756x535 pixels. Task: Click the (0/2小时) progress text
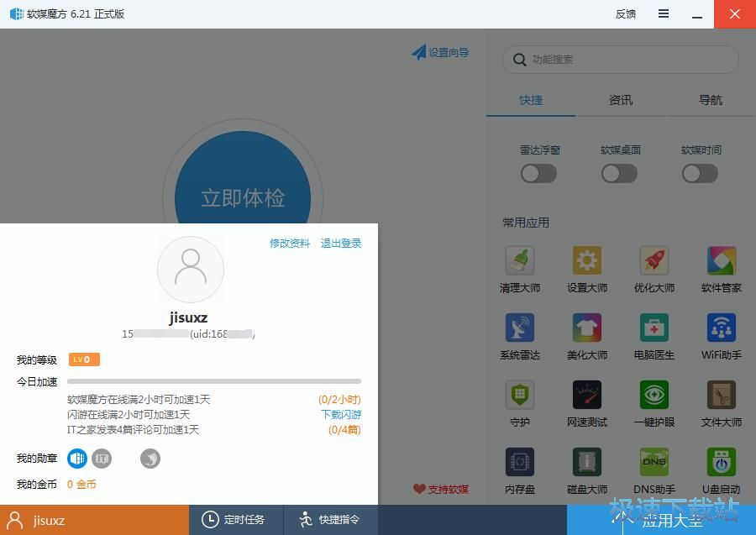(339, 400)
